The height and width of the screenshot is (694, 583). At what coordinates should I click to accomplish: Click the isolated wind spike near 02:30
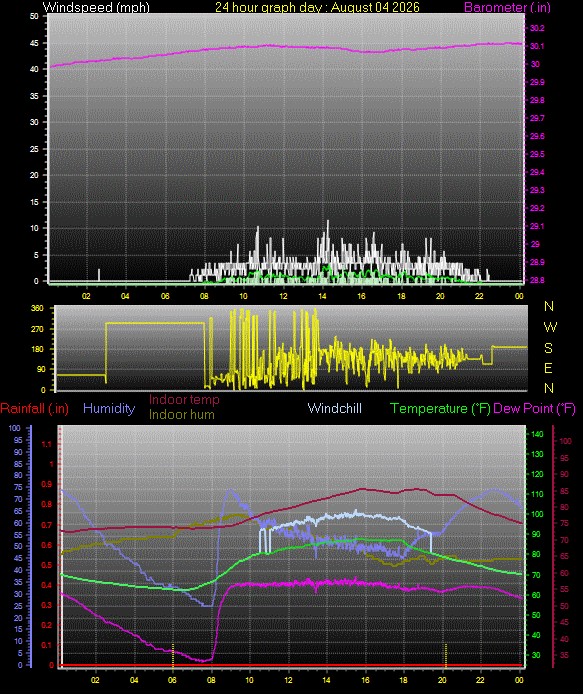click(99, 274)
